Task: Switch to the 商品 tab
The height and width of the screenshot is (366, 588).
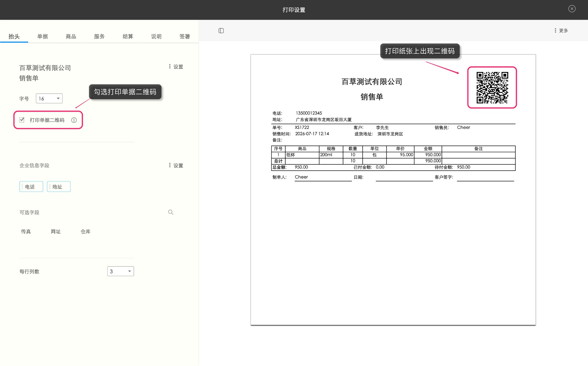Action: click(71, 36)
